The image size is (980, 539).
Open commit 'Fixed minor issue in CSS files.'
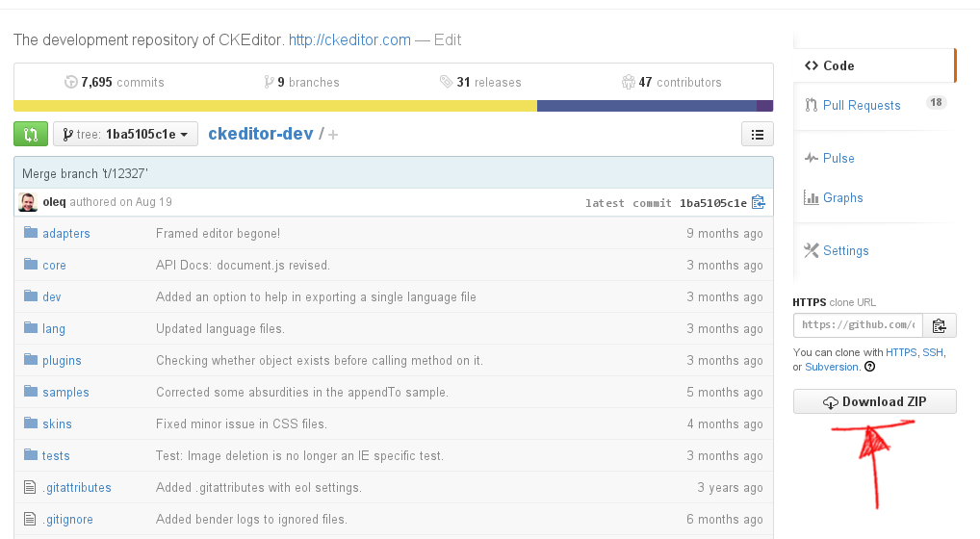(x=242, y=424)
